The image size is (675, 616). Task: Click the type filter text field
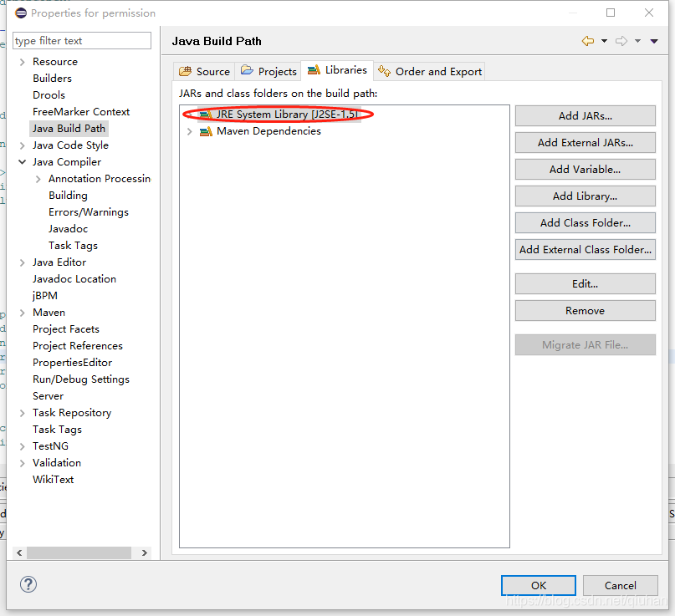(82, 41)
